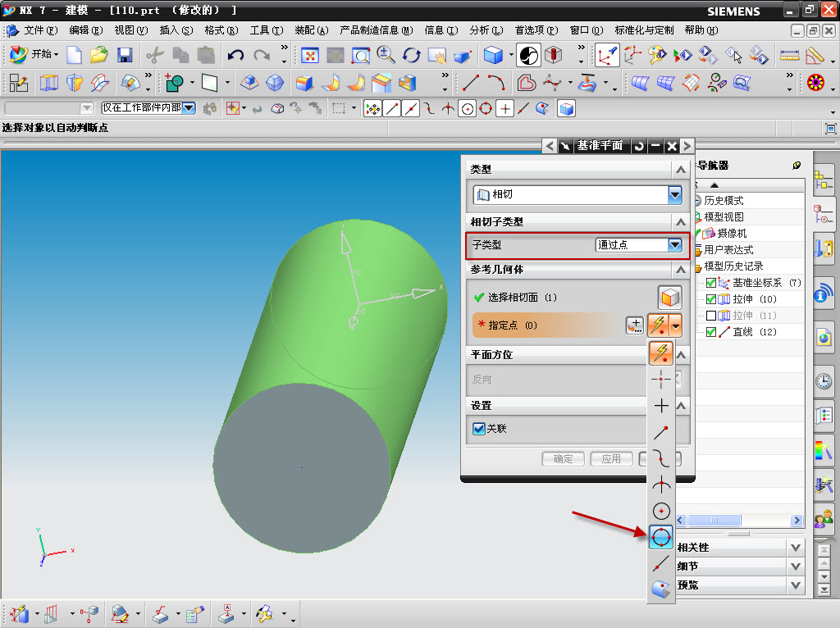Choose the Control Point option in flyout

click(661, 458)
